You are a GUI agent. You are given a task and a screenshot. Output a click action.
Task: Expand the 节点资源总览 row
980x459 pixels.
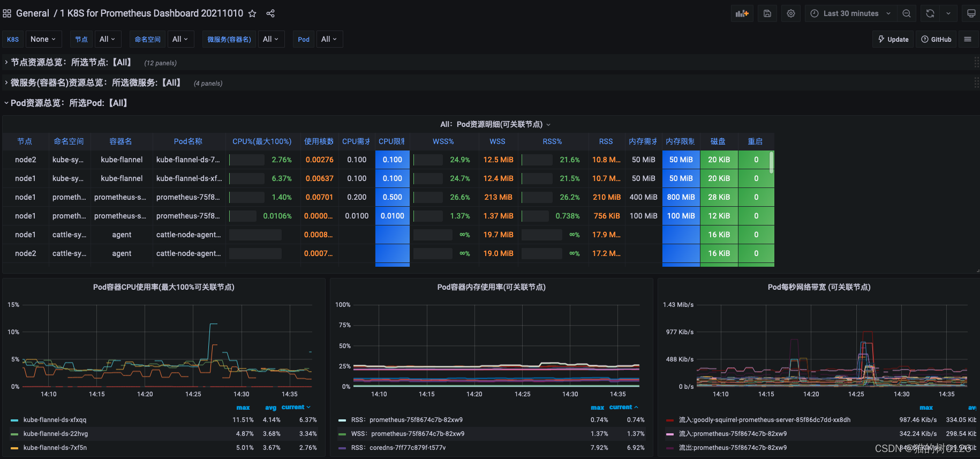click(71, 63)
